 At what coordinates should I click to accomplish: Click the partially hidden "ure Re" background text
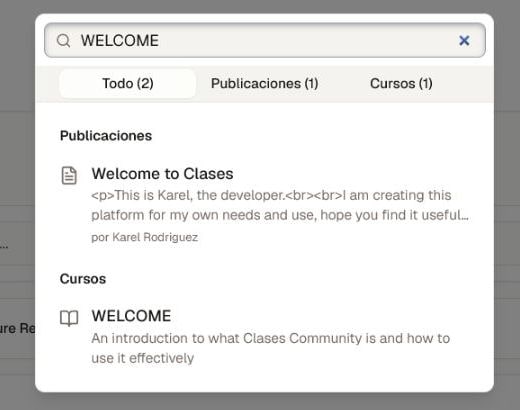(x=17, y=328)
